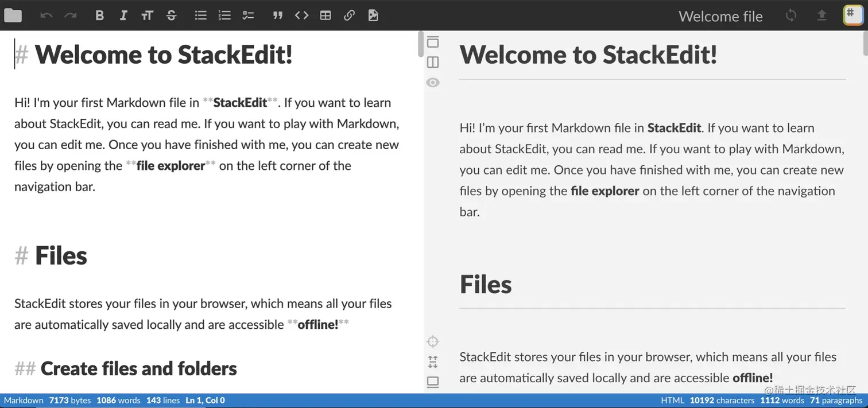This screenshot has height=408, width=868.
Task: Open the StackEdit menu via the hash logo
Action: click(x=852, y=15)
